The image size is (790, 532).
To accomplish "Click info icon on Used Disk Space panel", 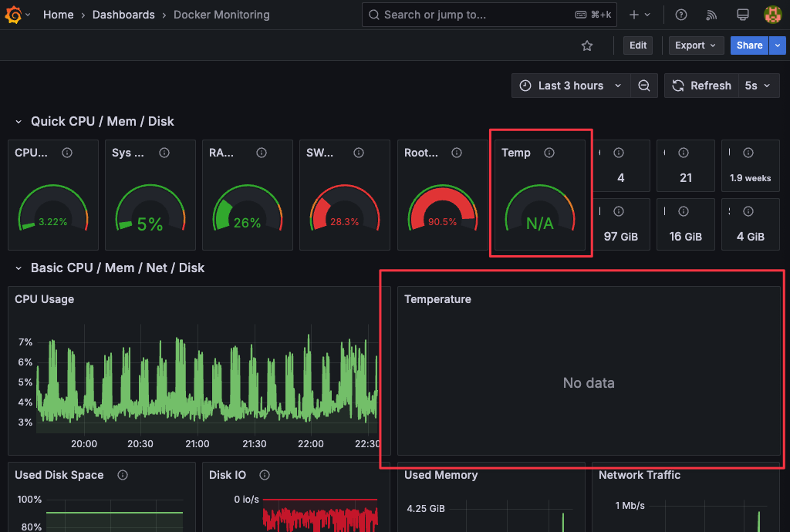I will coord(123,475).
